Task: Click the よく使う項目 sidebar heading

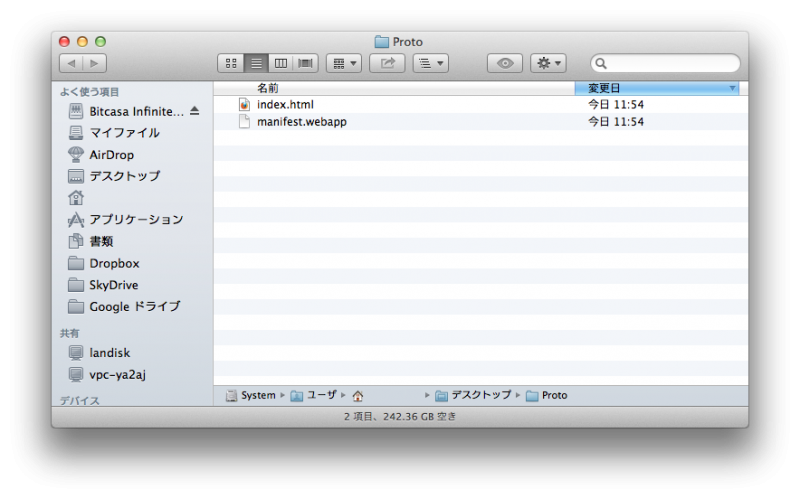Action: pos(89,92)
